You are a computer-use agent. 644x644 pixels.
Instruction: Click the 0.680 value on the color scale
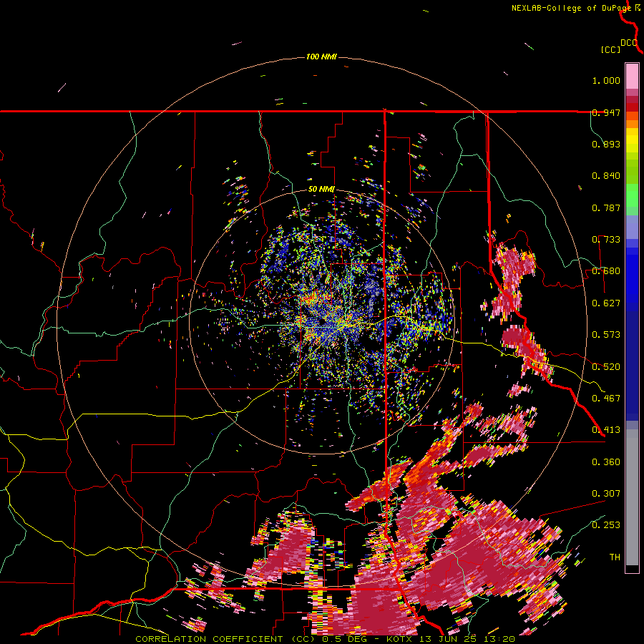tap(606, 271)
